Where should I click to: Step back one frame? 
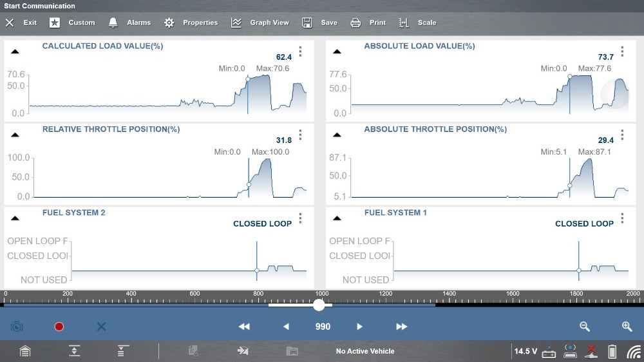tap(287, 327)
